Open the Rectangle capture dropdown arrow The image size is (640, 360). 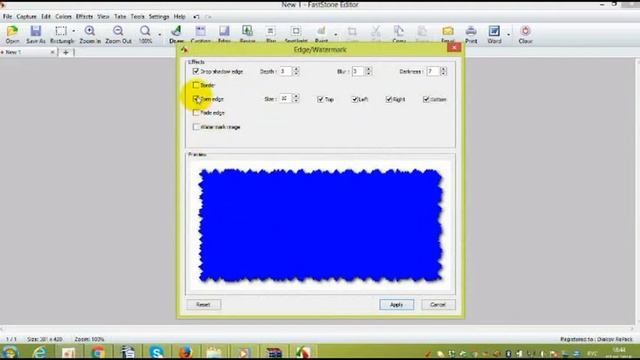click(x=74, y=31)
